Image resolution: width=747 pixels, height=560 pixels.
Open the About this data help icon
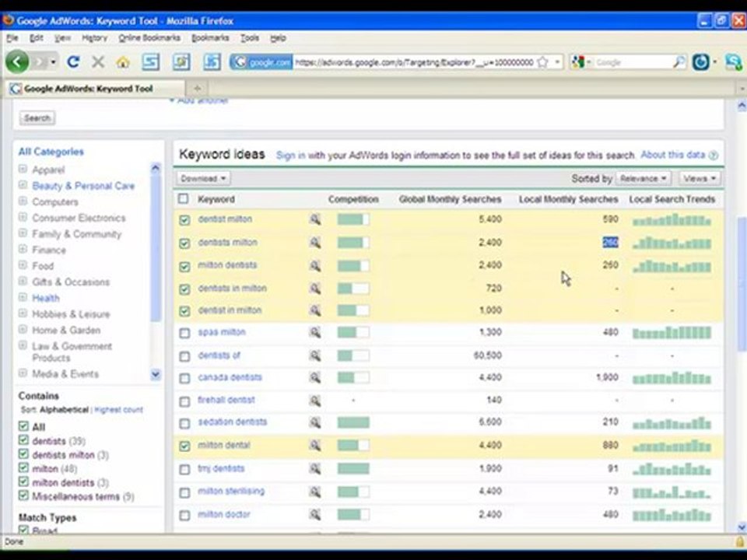coord(714,156)
